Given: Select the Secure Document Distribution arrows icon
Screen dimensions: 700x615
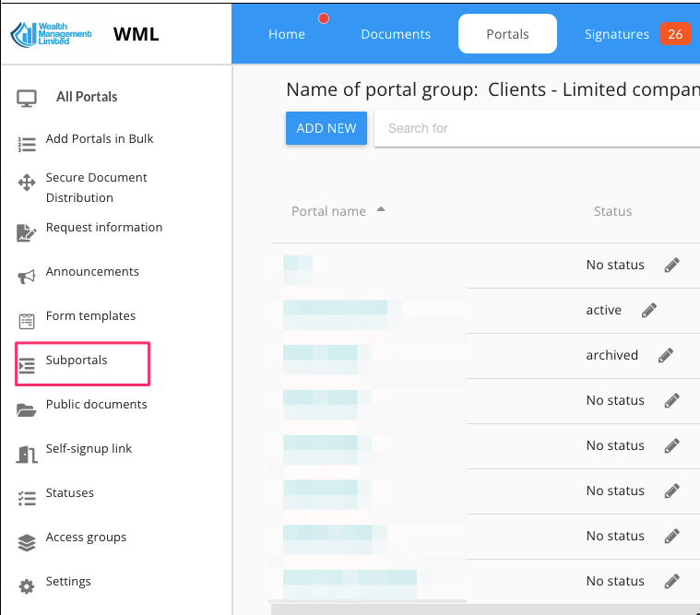Looking at the screenshot, I should click(x=27, y=183).
